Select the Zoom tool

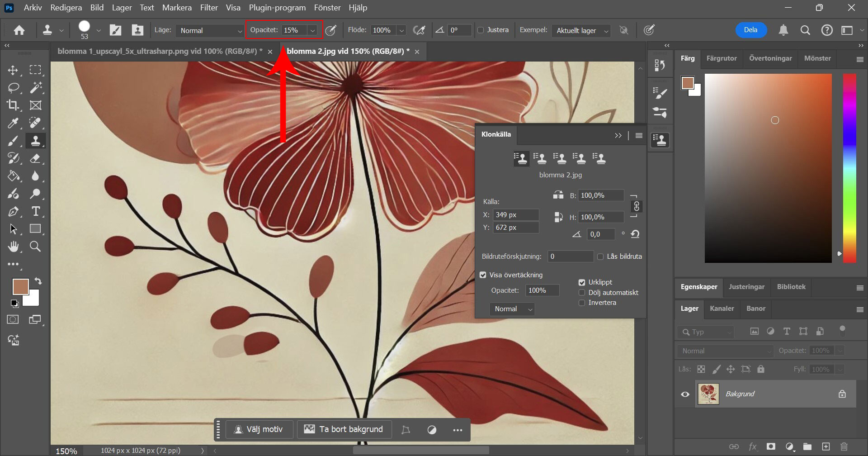36,247
